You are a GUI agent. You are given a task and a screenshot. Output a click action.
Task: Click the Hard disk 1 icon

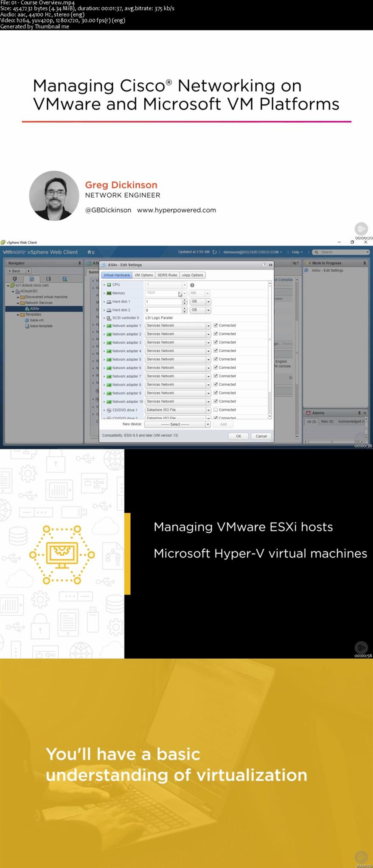(x=109, y=302)
